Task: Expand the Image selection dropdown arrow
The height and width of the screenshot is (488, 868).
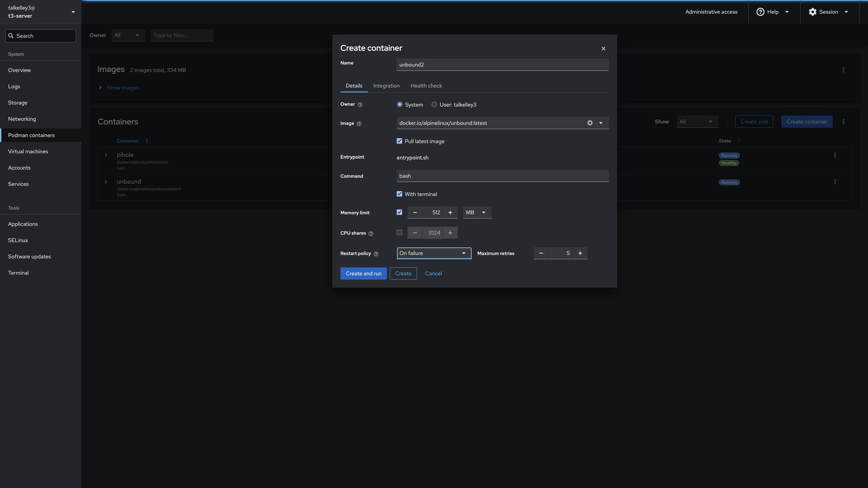Action: pyautogui.click(x=601, y=123)
